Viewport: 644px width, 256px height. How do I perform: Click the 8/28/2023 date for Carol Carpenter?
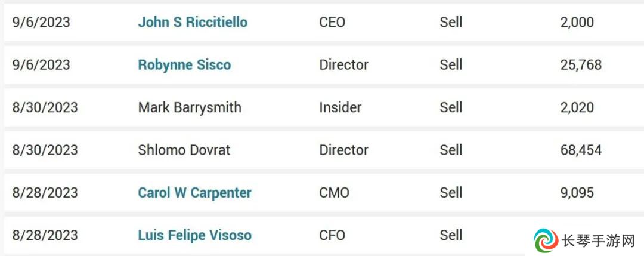pyautogui.click(x=45, y=193)
